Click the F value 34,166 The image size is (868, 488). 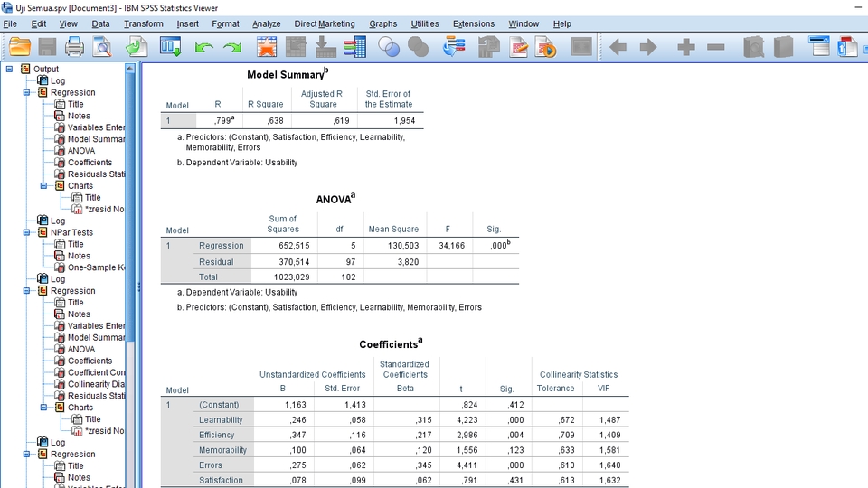coord(452,246)
